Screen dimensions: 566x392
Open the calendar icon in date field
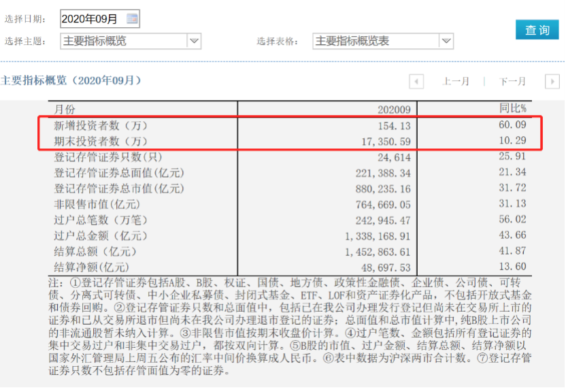[132, 19]
